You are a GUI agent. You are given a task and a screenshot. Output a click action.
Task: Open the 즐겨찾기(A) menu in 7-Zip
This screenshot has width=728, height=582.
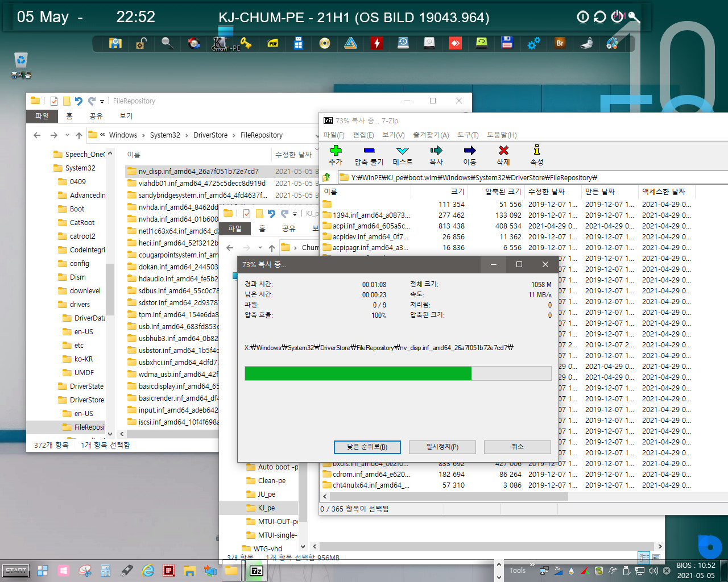pos(431,135)
